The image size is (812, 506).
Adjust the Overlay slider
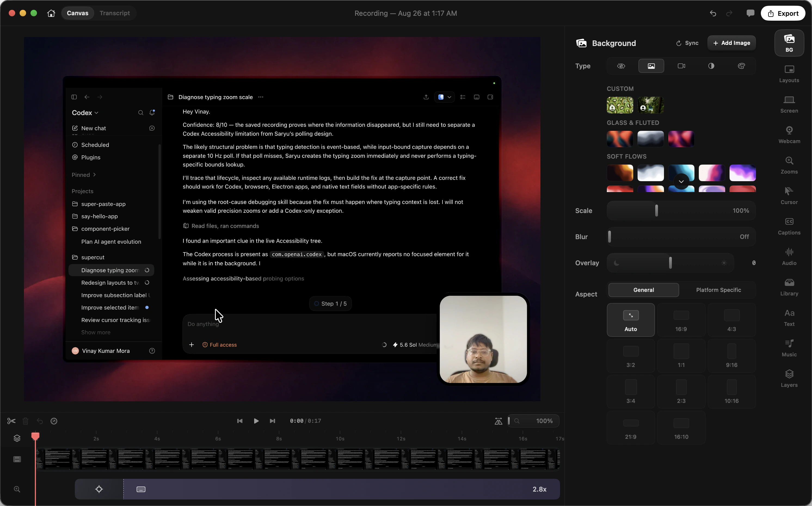pos(670,263)
